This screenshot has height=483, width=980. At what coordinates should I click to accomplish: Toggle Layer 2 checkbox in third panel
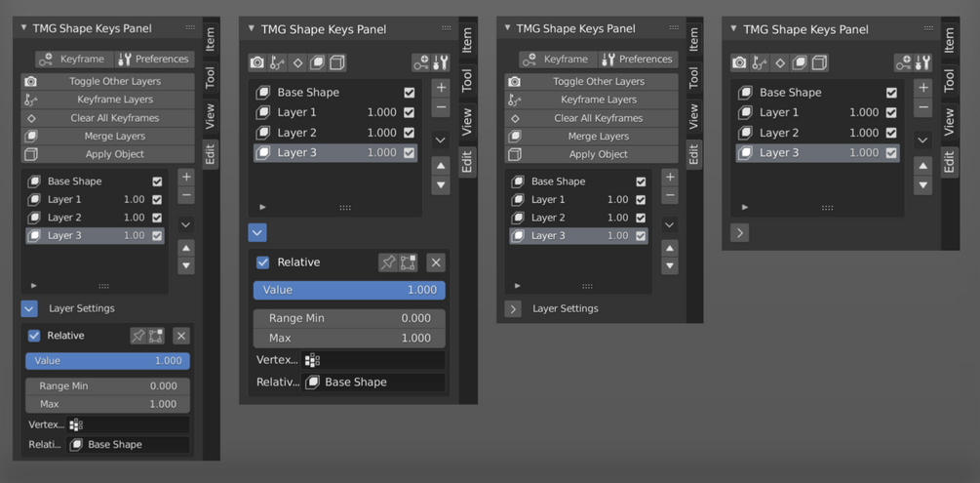point(641,218)
